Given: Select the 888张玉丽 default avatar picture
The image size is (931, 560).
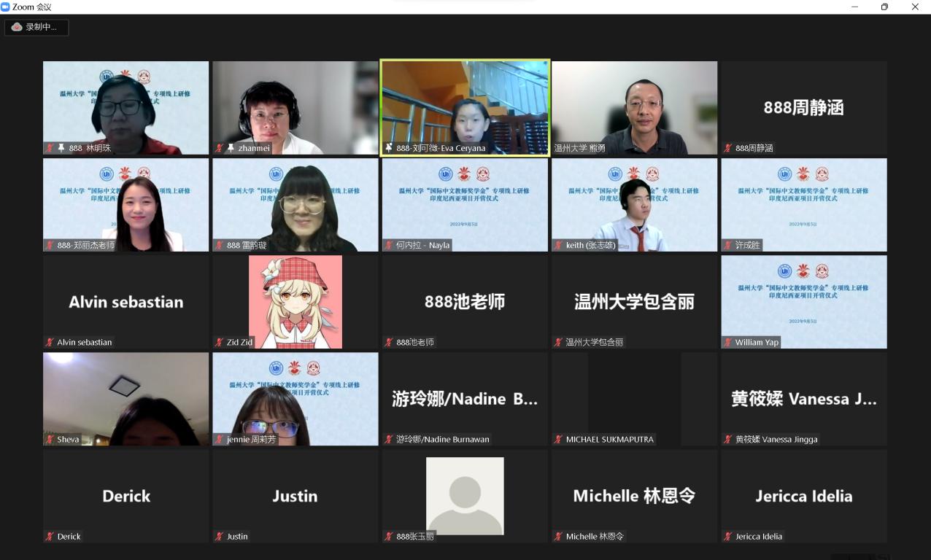Looking at the screenshot, I should (465, 494).
